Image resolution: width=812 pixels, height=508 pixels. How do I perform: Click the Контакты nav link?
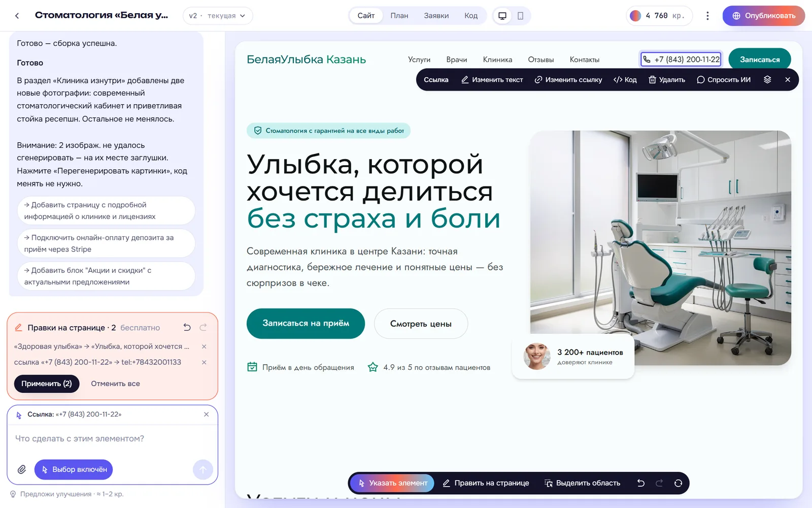pos(585,59)
